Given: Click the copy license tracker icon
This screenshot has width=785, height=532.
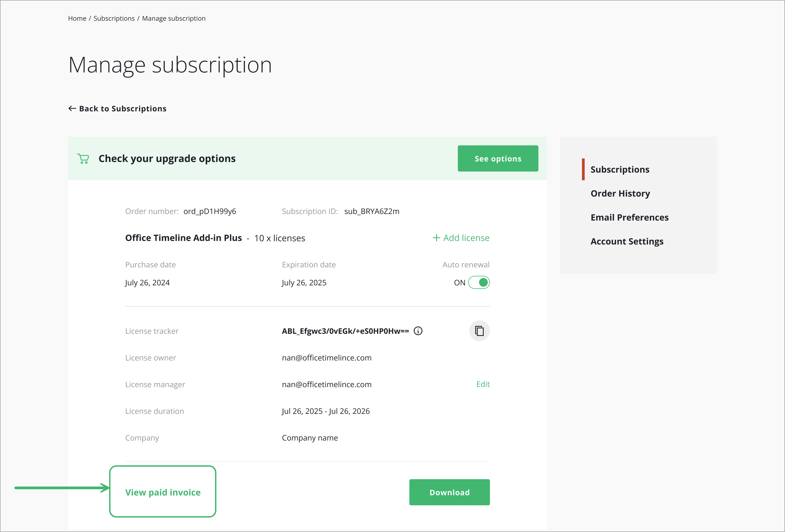Looking at the screenshot, I should (479, 331).
